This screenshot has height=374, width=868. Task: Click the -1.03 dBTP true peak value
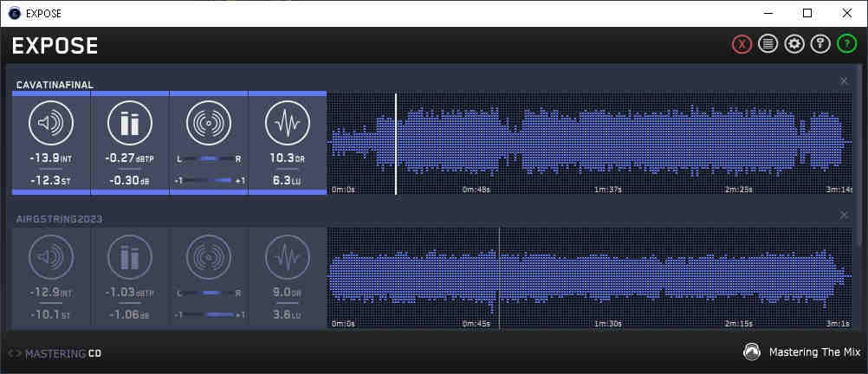click(x=130, y=293)
